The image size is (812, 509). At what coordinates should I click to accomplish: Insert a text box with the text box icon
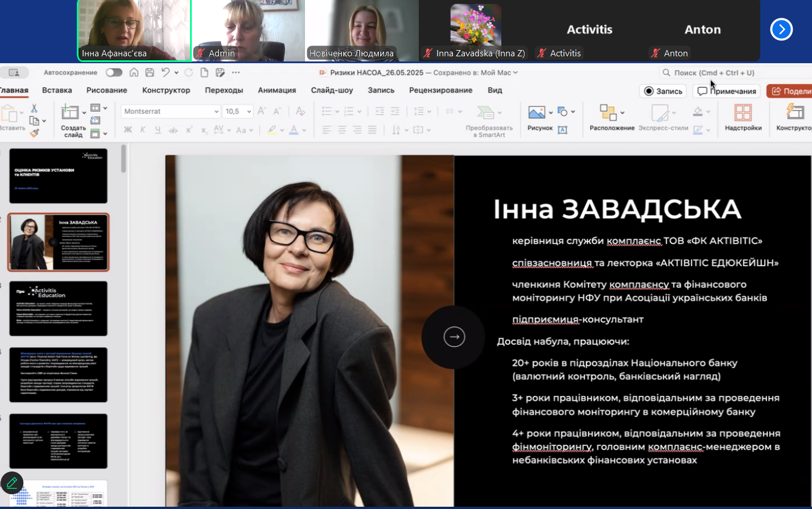562,130
